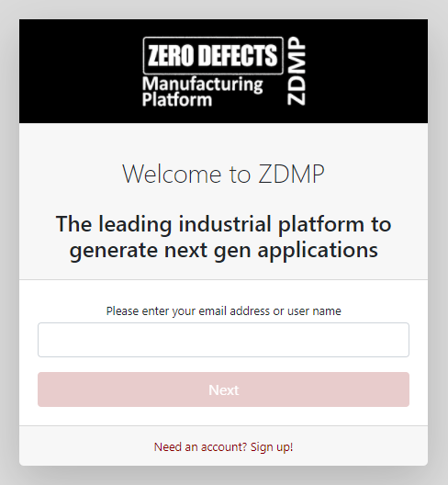This screenshot has height=485, width=448.
Task: Click the pink Next button
Action: (x=223, y=389)
